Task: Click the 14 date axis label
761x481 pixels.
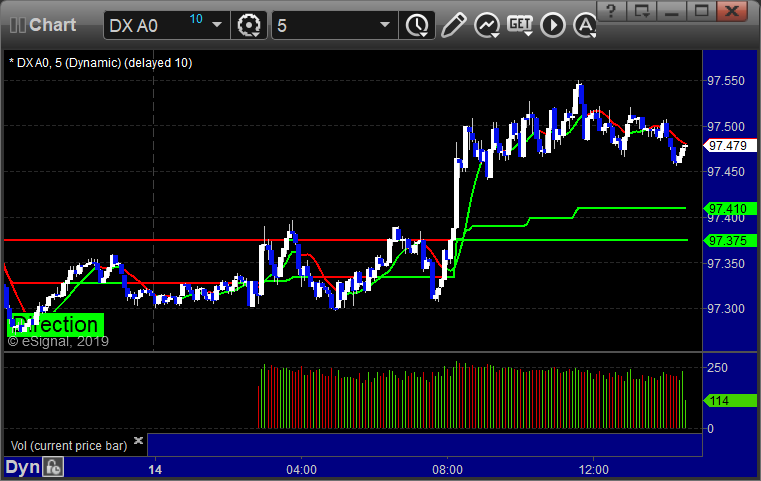Action: (x=155, y=470)
